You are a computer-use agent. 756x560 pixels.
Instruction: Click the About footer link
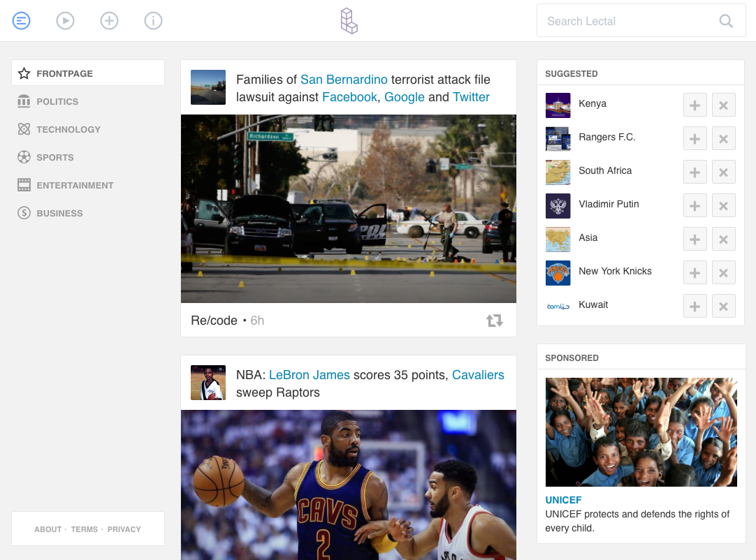coord(48,529)
